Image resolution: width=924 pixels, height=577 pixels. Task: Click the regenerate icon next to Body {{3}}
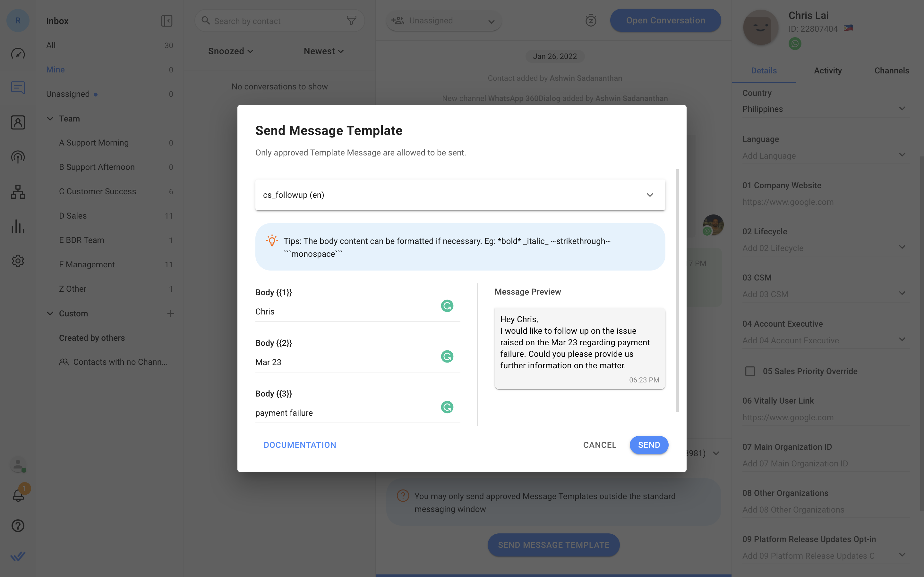447,406
